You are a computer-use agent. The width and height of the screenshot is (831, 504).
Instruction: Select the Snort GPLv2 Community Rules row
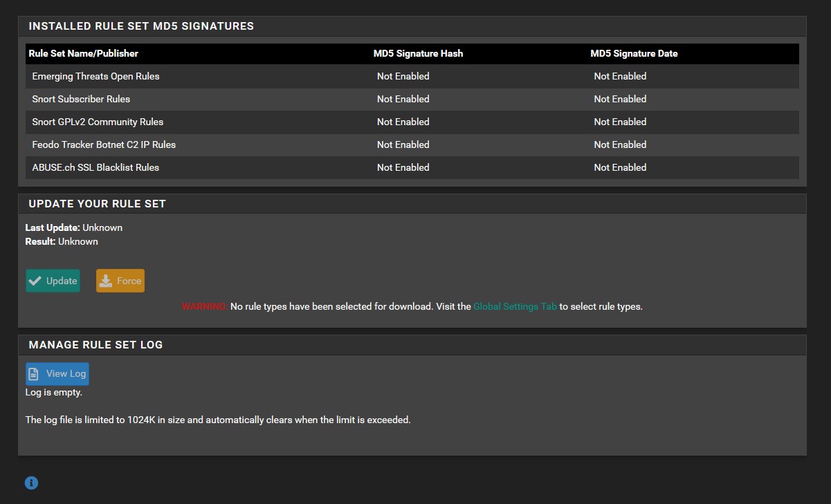pyautogui.click(x=97, y=122)
